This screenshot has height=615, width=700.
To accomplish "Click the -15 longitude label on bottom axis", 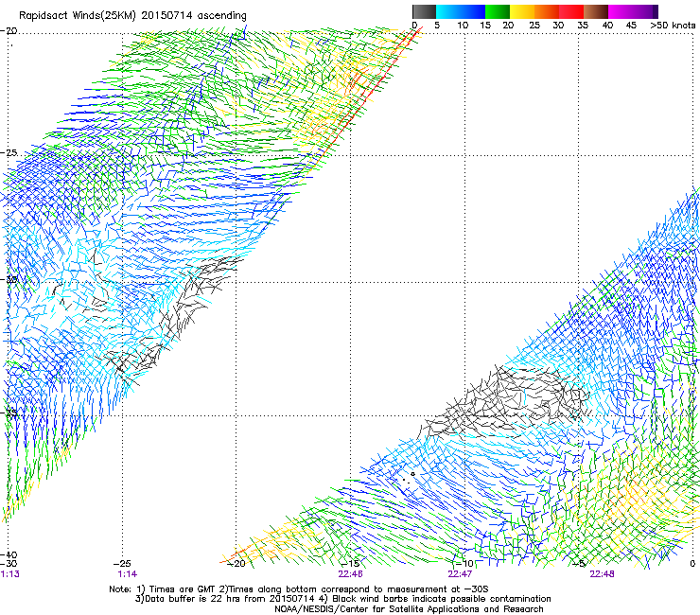I will click(x=350, y=564).
